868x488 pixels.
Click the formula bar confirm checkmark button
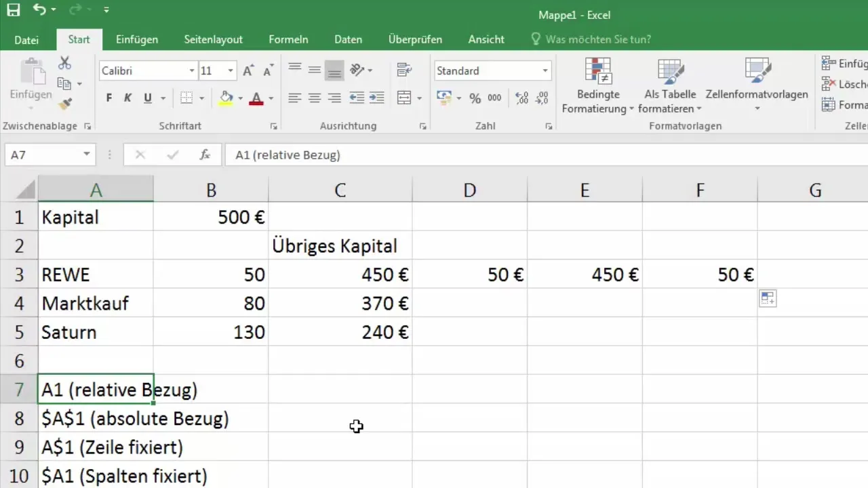pos(173,155)
